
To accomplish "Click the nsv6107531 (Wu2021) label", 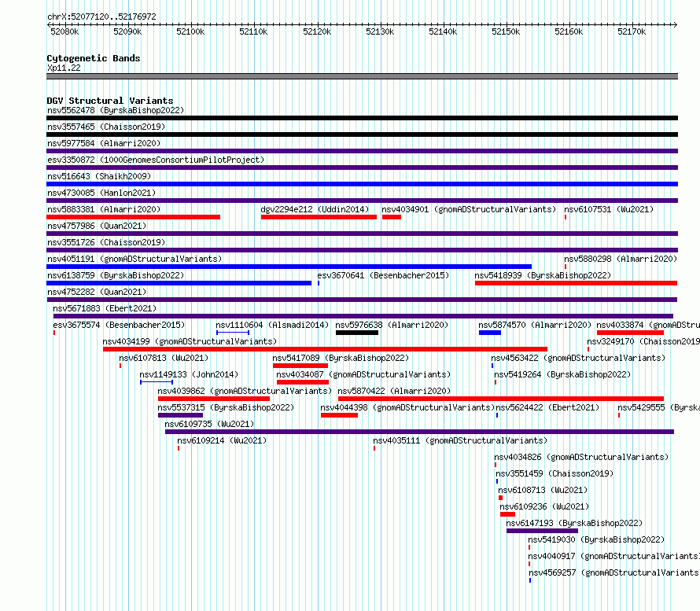I will 609,209.
